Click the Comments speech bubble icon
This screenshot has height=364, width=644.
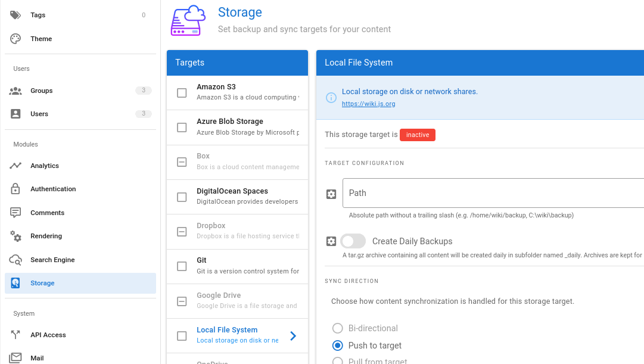pyautogui.click(x=16, y=213)
